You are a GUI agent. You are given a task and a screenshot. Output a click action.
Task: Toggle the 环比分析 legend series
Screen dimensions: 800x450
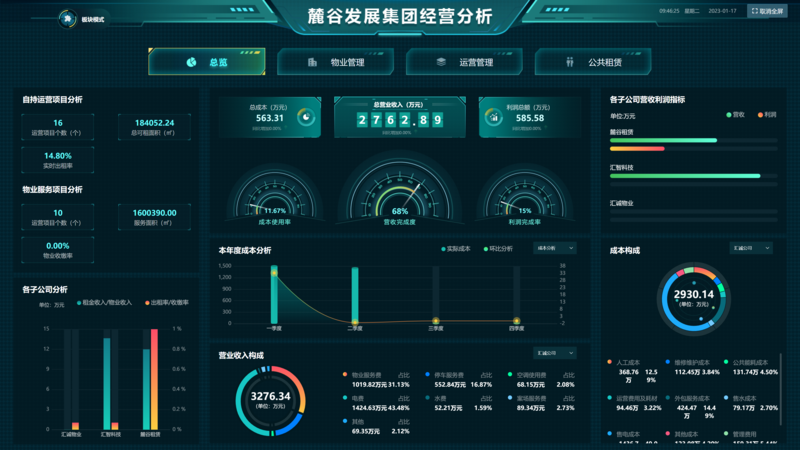tap(498, 249)
